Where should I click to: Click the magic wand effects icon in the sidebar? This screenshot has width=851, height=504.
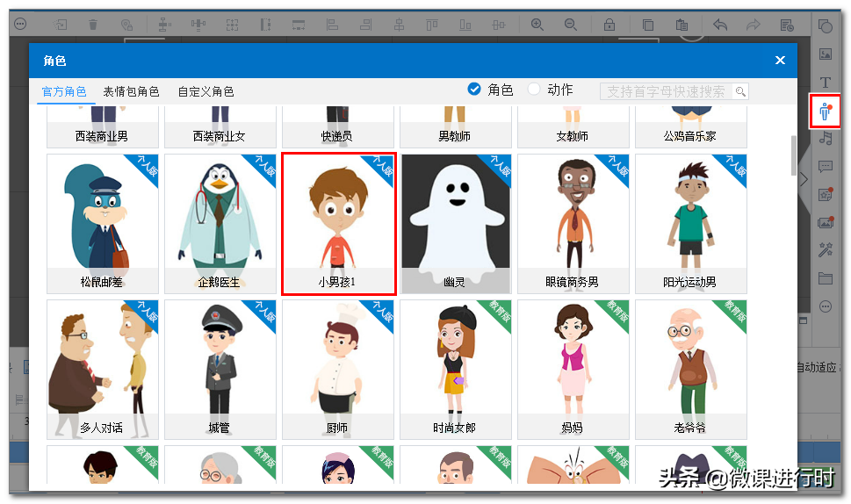pyautogui.click(x=825, y=249)
